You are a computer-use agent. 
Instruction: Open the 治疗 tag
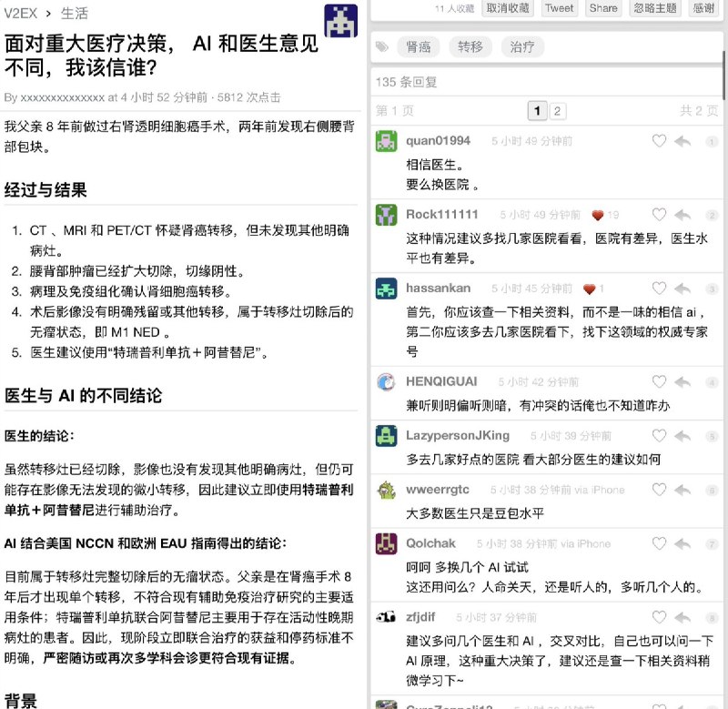[522, 47]
